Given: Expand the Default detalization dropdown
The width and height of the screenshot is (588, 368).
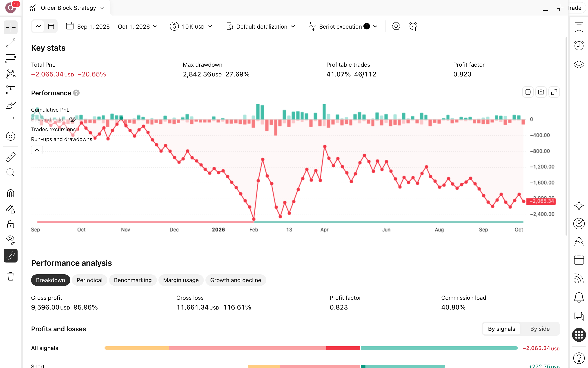Looking at the screenshot, I should [261, 27].
